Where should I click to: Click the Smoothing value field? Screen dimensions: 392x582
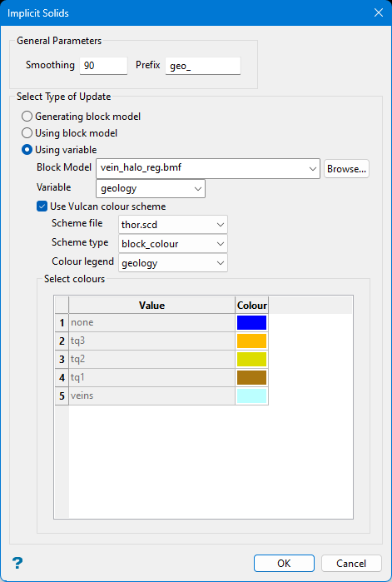click(103, 66)
